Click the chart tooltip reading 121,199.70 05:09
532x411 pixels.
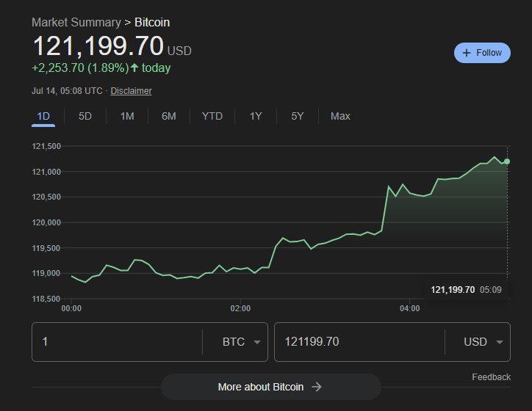click(466, 290)
